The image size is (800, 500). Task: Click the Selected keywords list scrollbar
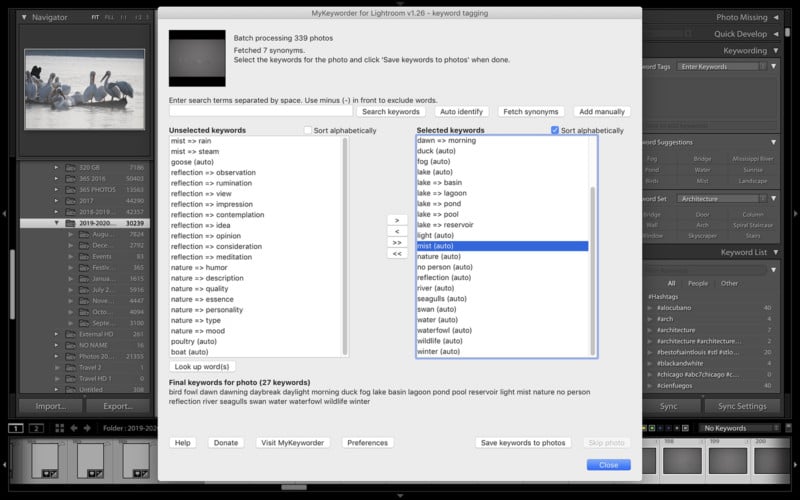click(x=592, y=270)
